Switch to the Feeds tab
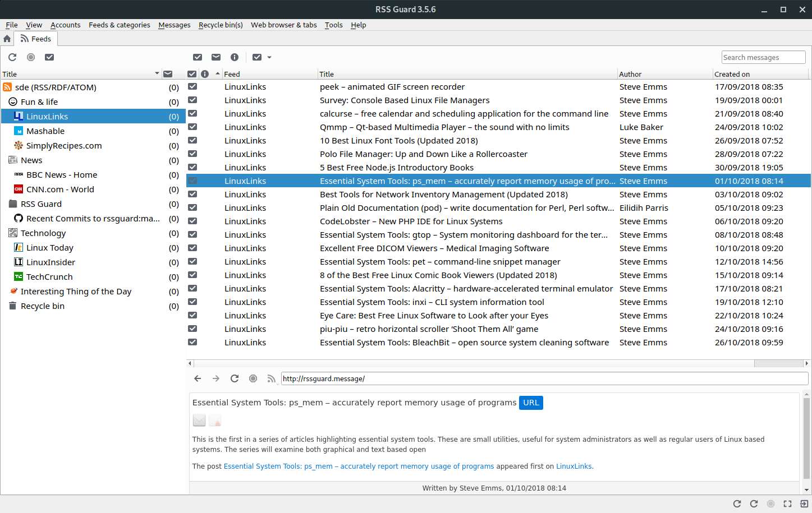The image size is (812, 513). 35,39
